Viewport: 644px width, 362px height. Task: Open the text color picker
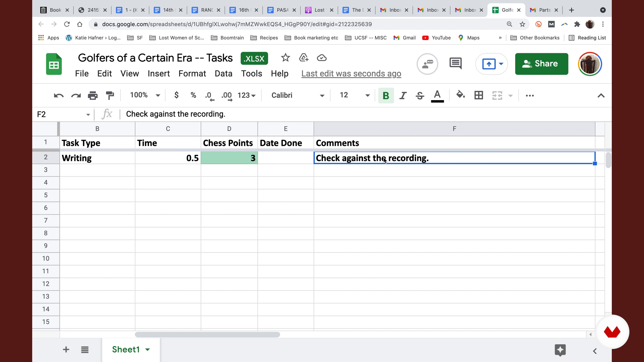[x=437, y=95]
